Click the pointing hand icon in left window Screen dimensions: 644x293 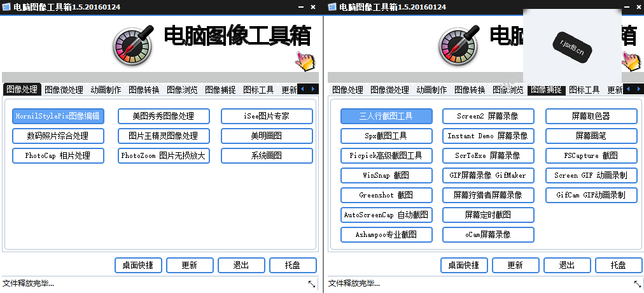coord(305,62)
